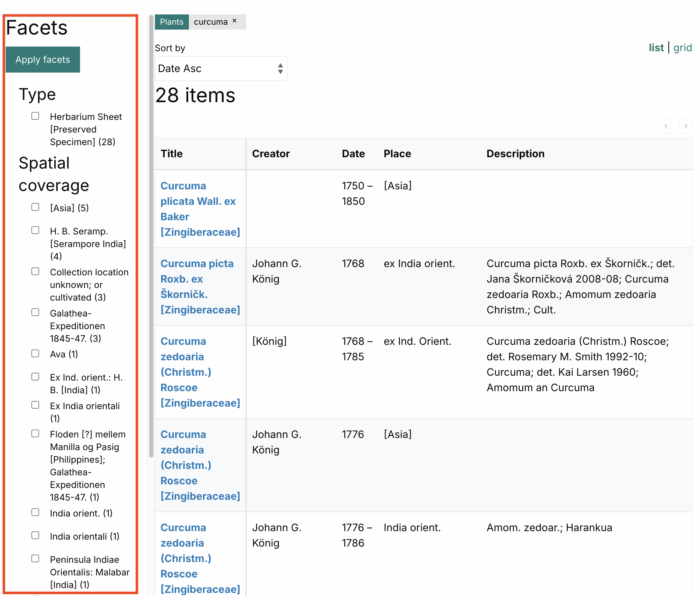Click the Title column header
700x596 pixels.
[172, 154]
